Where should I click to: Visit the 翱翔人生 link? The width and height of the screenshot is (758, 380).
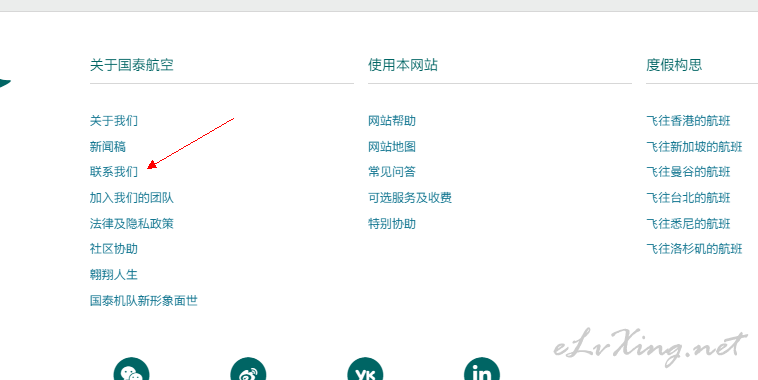[114, 275]
